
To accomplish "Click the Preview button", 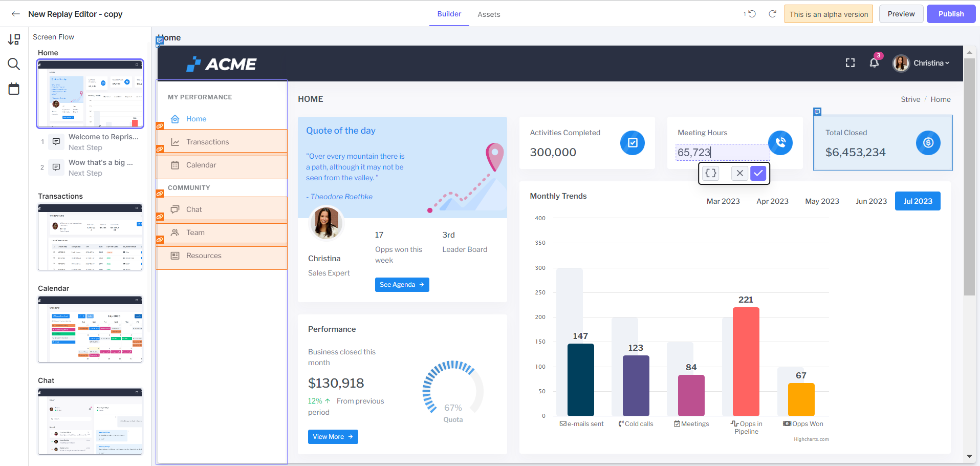I will [x=901, y=14].
